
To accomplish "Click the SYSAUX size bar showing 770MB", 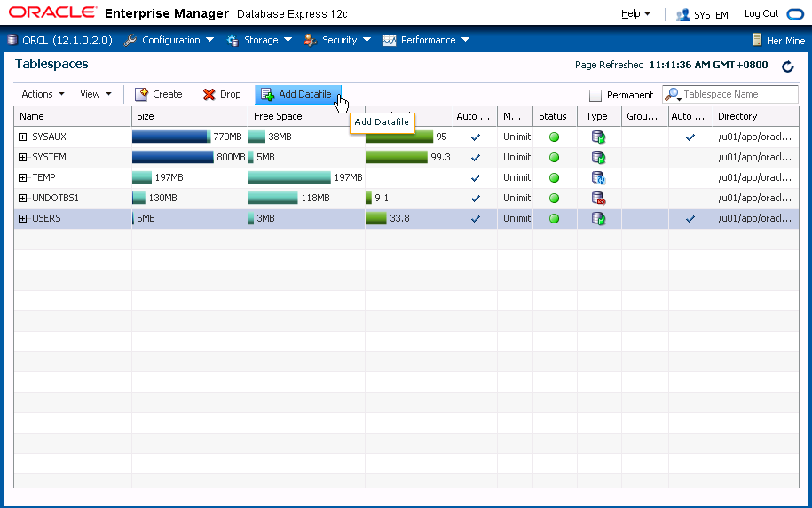I will click(x=171, y=137).
